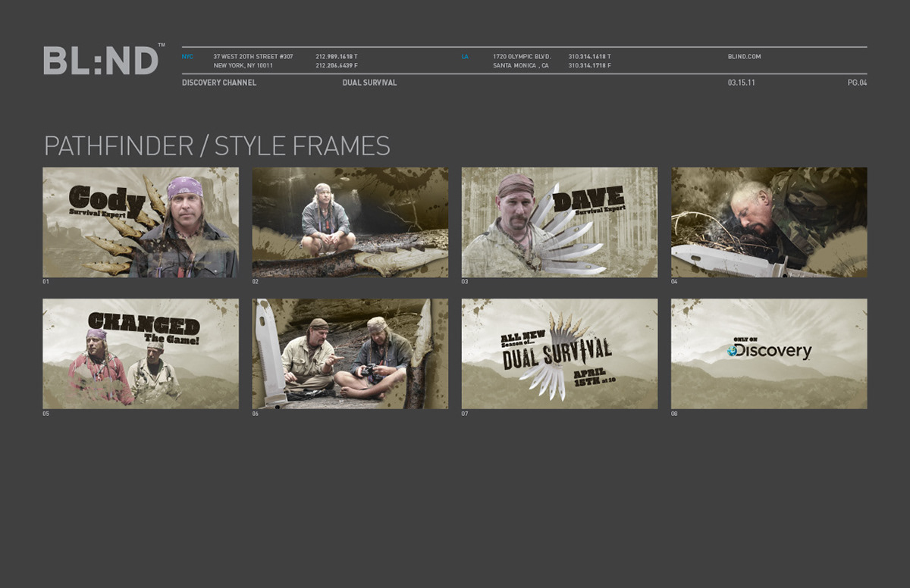Click the DISCOVERY CHANNEL client label

click(219, 83)
